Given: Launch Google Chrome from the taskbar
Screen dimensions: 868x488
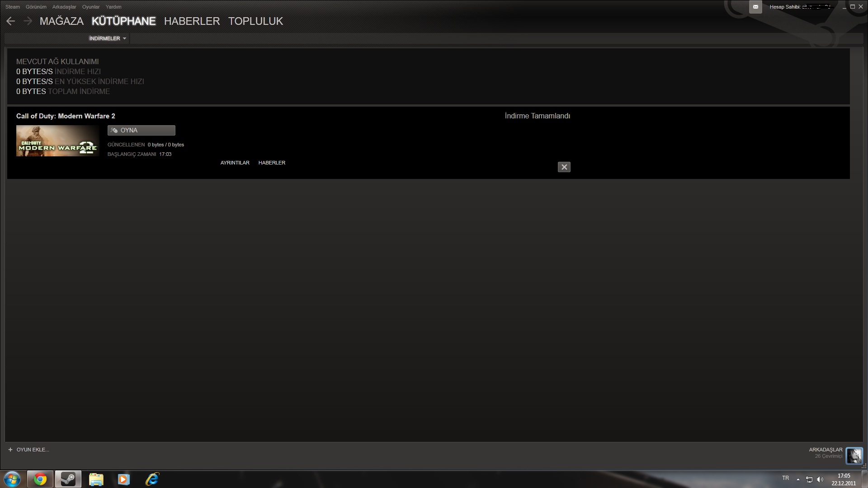Looking at the screenshot, I should coord(40,479).
